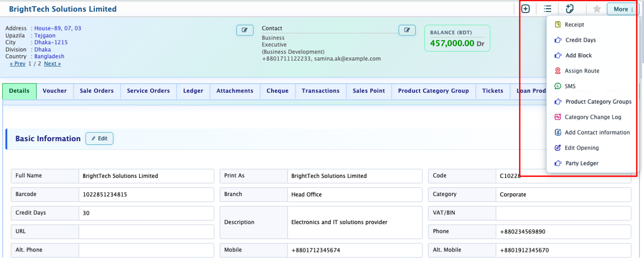Click the plus-square add icon in header
This screenshot has width=644, height=260.
525,9
